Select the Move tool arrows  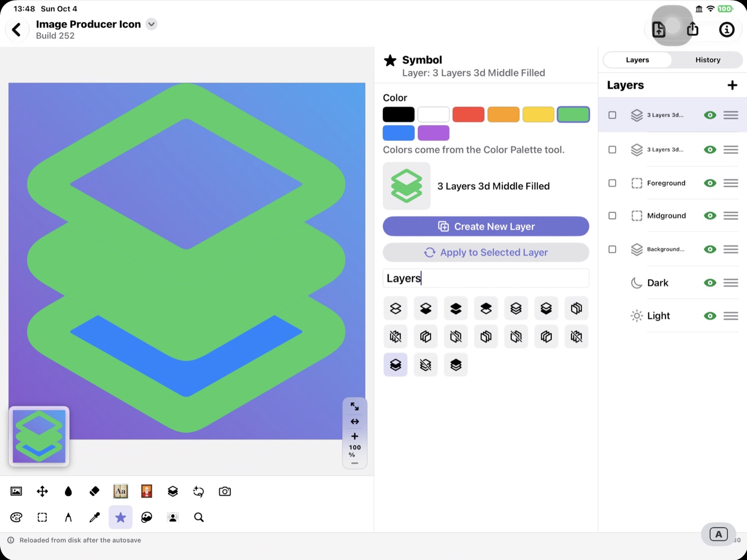point(42,491)
